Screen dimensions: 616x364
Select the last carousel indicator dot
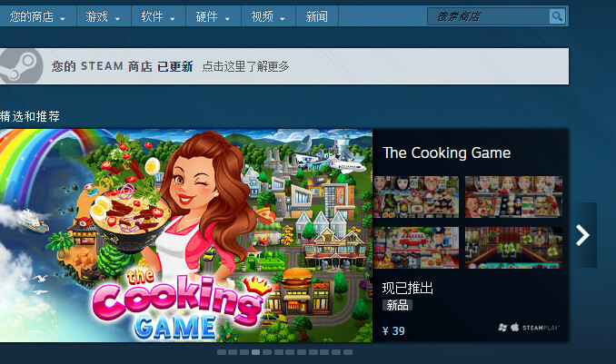(x=348, y=352)
